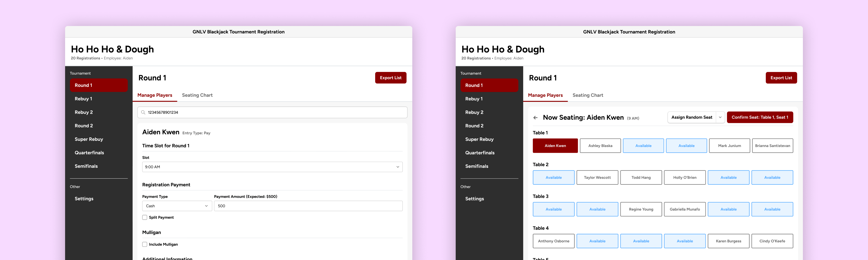Check the Include Mulligan checkbox

(x=145, y=245)
